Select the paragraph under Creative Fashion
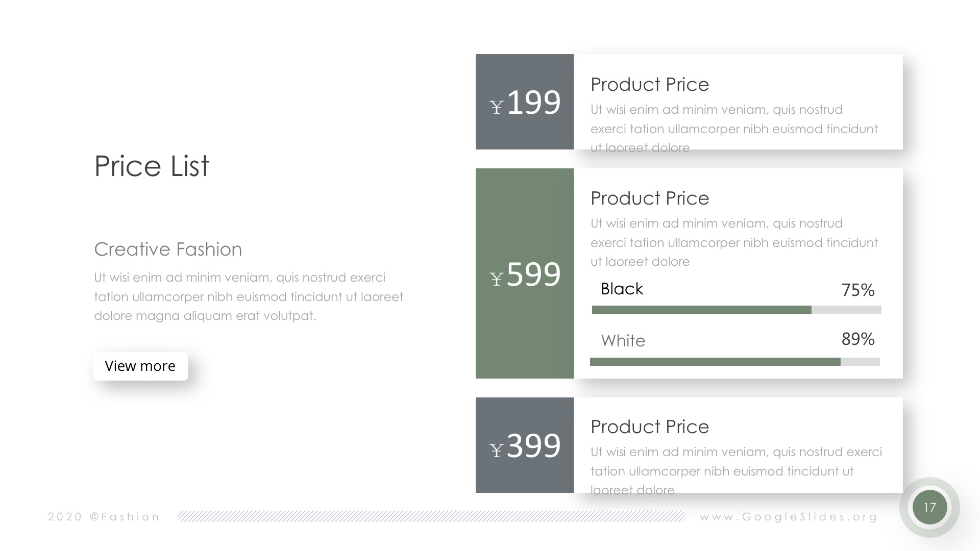Viewport: 980px width, 551px height. 249,296
